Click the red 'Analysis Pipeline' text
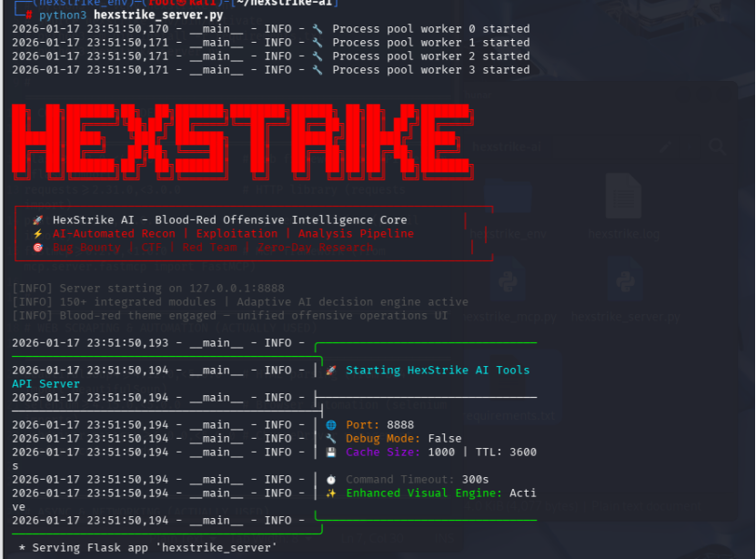The width and height of the screenshot is (756, 559). (356, 233)
